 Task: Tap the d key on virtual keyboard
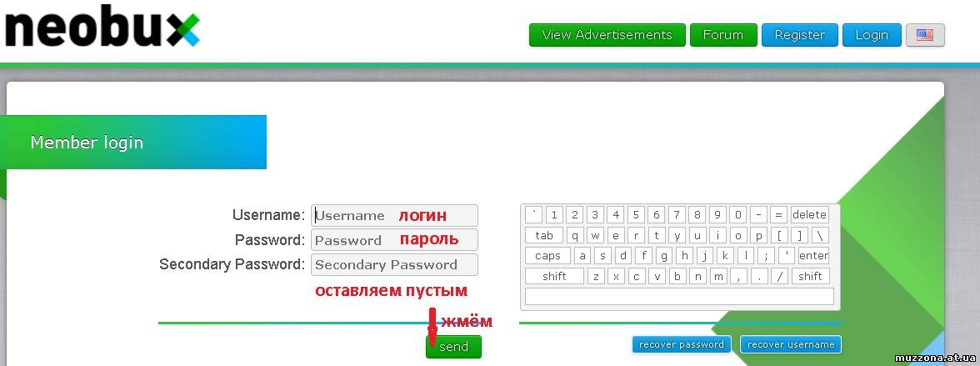coord(623,256)
